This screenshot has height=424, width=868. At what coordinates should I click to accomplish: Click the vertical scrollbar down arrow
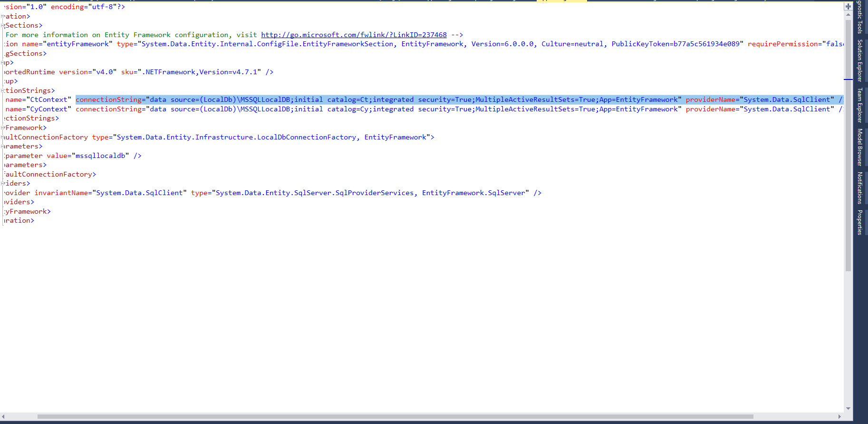pos(848,408)
